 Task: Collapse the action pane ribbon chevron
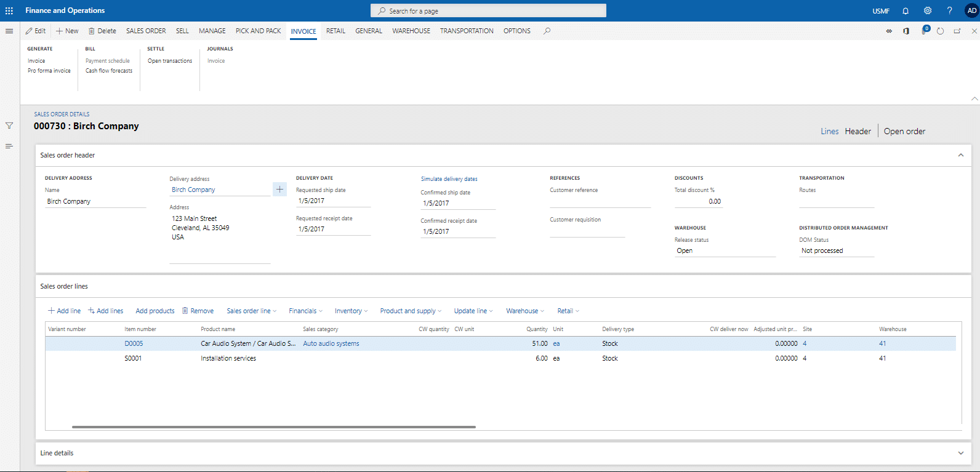[974, 98]
